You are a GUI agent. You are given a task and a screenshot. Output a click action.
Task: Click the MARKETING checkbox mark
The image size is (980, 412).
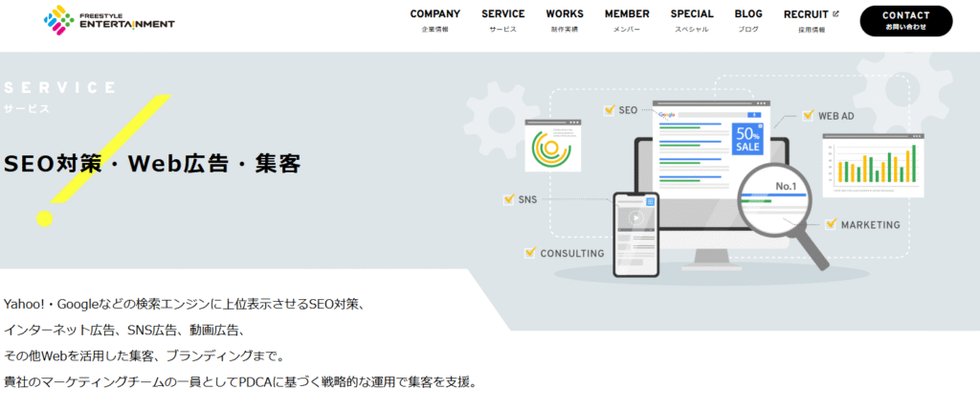click(831, 223)
